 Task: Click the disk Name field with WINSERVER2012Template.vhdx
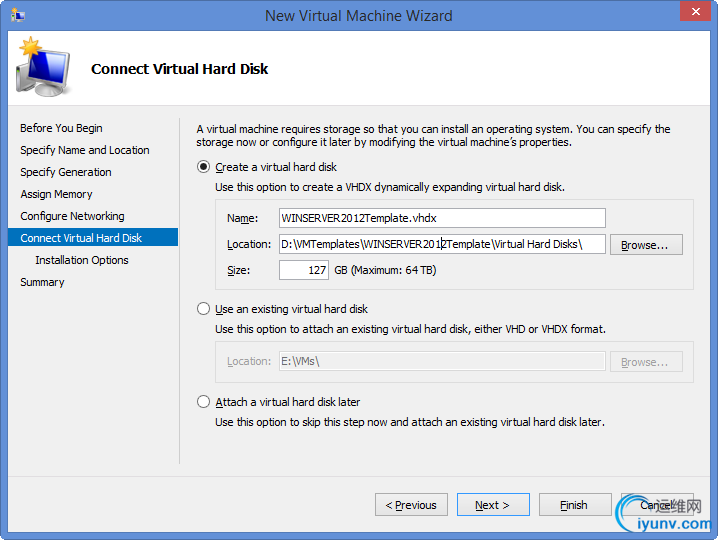pyautogui.click(x=442, y=218)
